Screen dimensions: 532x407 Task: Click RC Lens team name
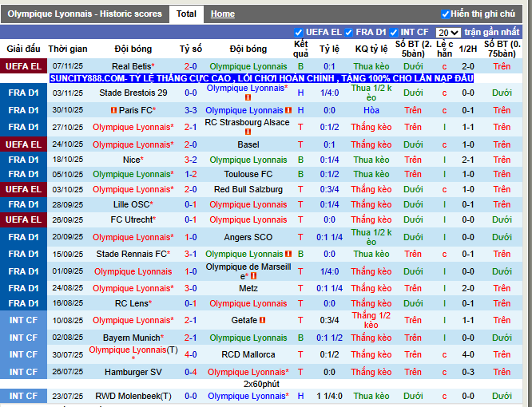point(133,303)
